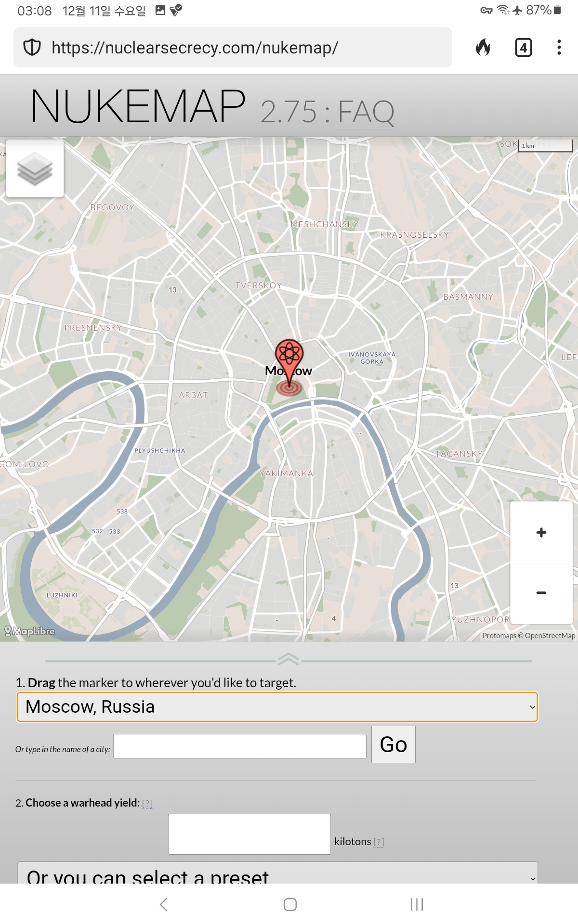Open the Moscow, Russia city dropdown

pos(277,707)
